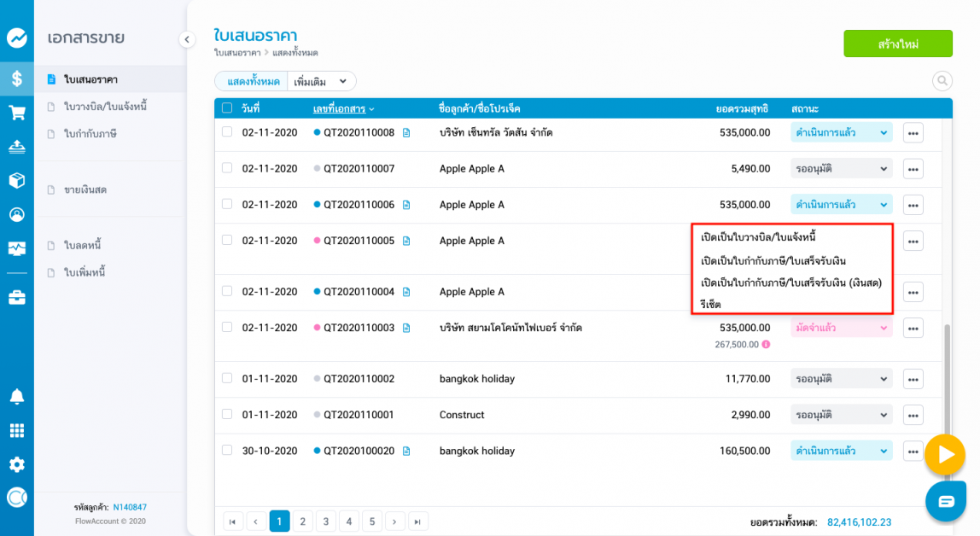Click pink info icon beside 267,500.00
The width and height of the screenshot is (980, 536).
[x=766, y=344]
